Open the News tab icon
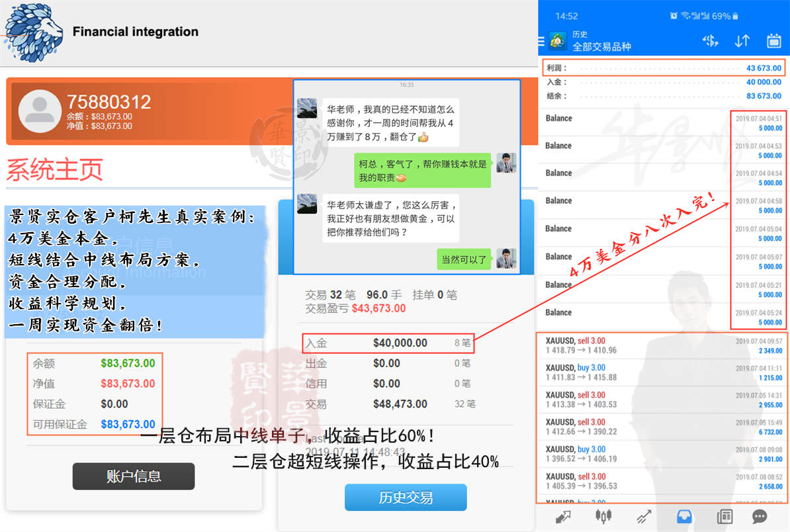 coord(724,516)
